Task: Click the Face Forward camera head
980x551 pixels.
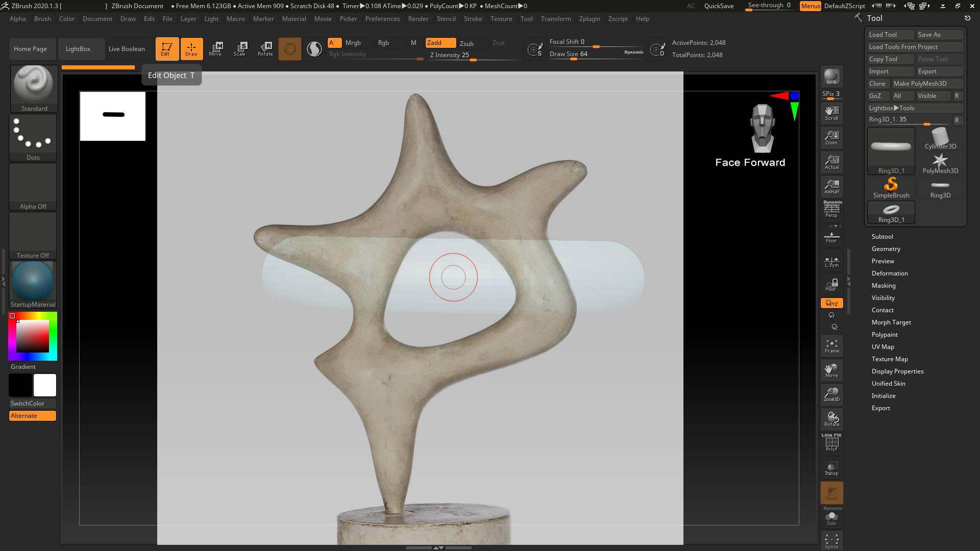Action: [762, 129]
